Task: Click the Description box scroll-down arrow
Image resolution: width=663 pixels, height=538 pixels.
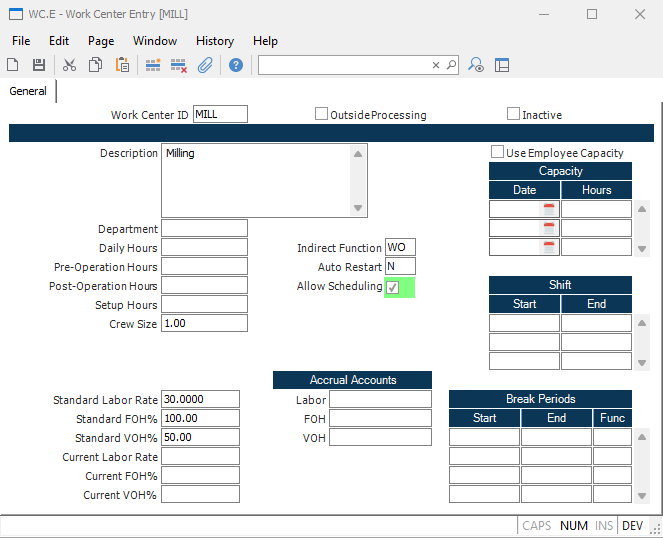Action: (x=358, y=207)
